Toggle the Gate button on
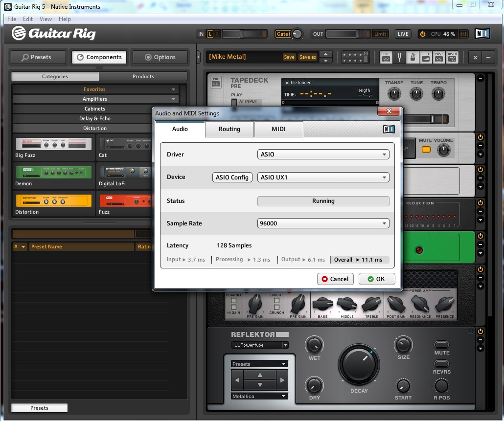This screenshot has width=504, height=421. click(x=282, y=34)
